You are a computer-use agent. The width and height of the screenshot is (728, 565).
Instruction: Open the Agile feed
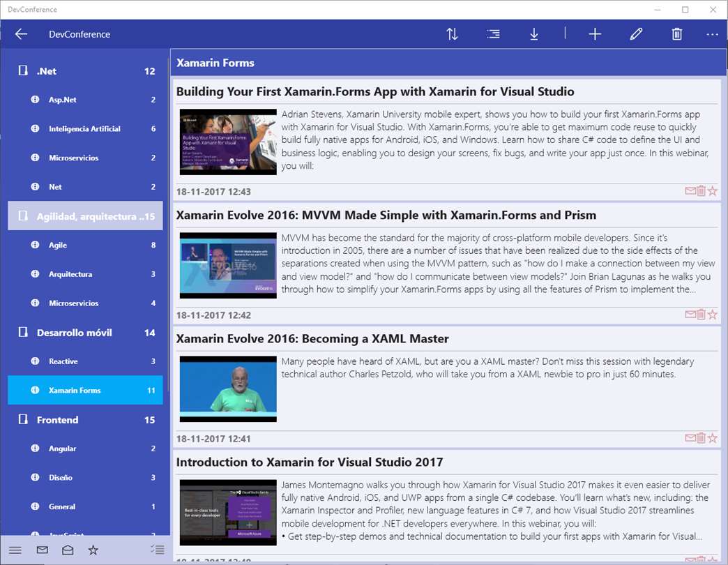tap(86, 245)
